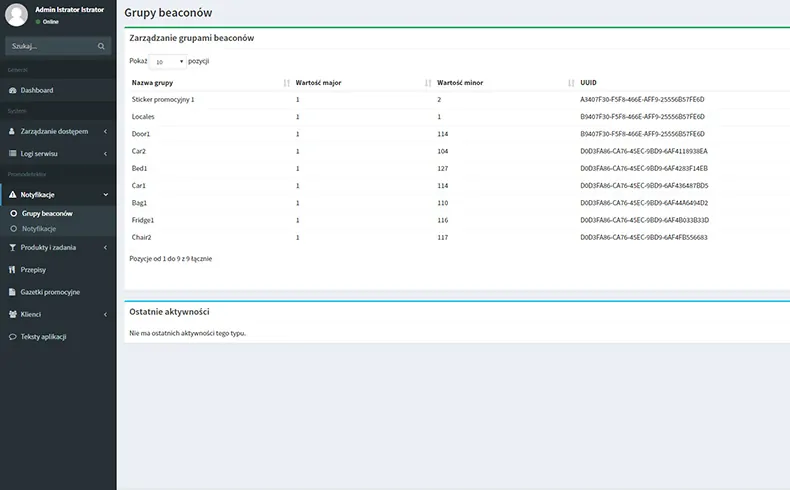Click the speech bubble icon beside Teksty aplikacji
The width and height of the screenshot is (790, 490).
[x=12, y=337]
